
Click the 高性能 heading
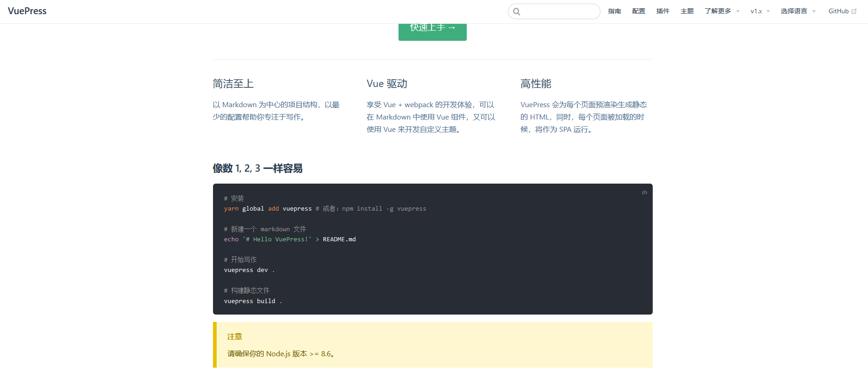(x=536, y=84)
